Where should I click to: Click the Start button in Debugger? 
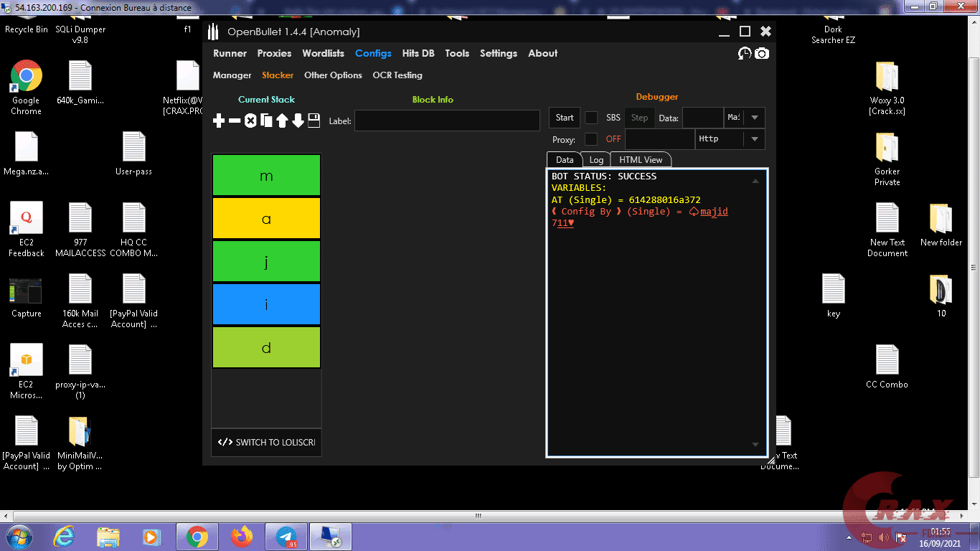coord(565,118)
